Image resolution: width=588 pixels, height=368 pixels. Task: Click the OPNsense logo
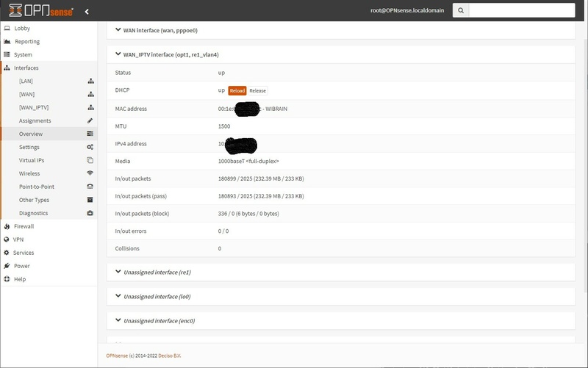[x=41, y=10]
